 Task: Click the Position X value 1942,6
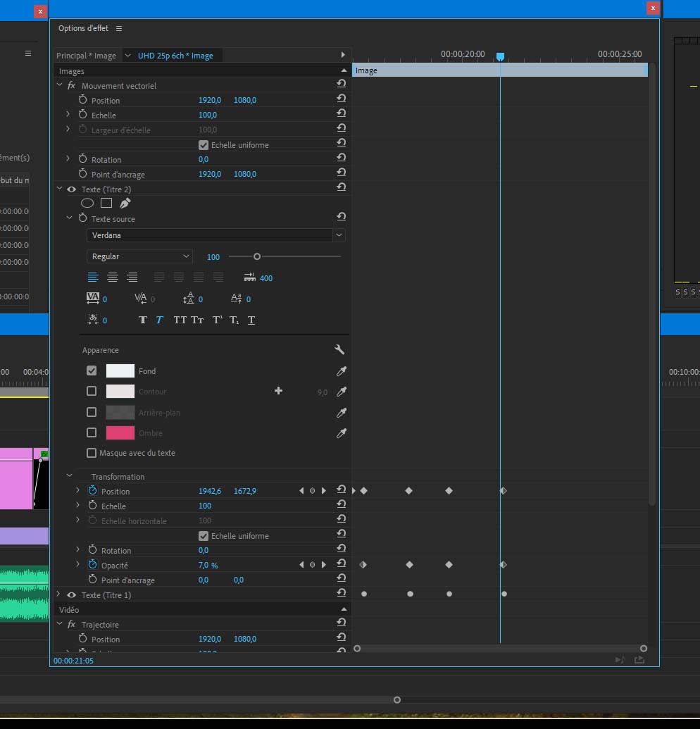click(x=210, y=491)
